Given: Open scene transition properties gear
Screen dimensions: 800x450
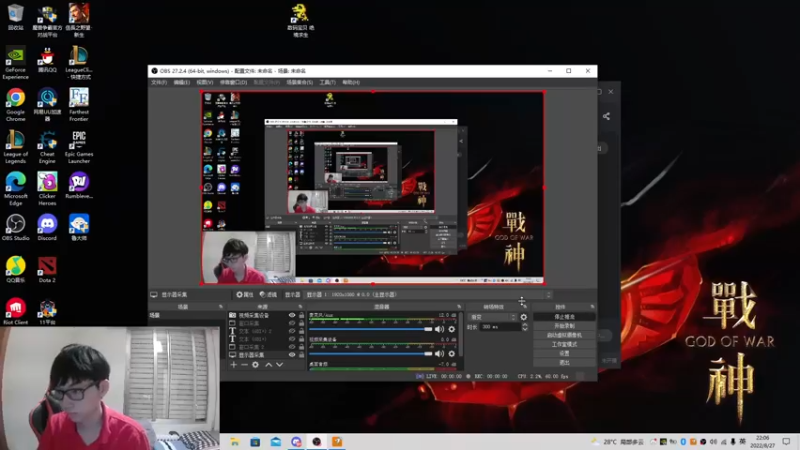Looking at the screenshot, I should coord(523,317).
